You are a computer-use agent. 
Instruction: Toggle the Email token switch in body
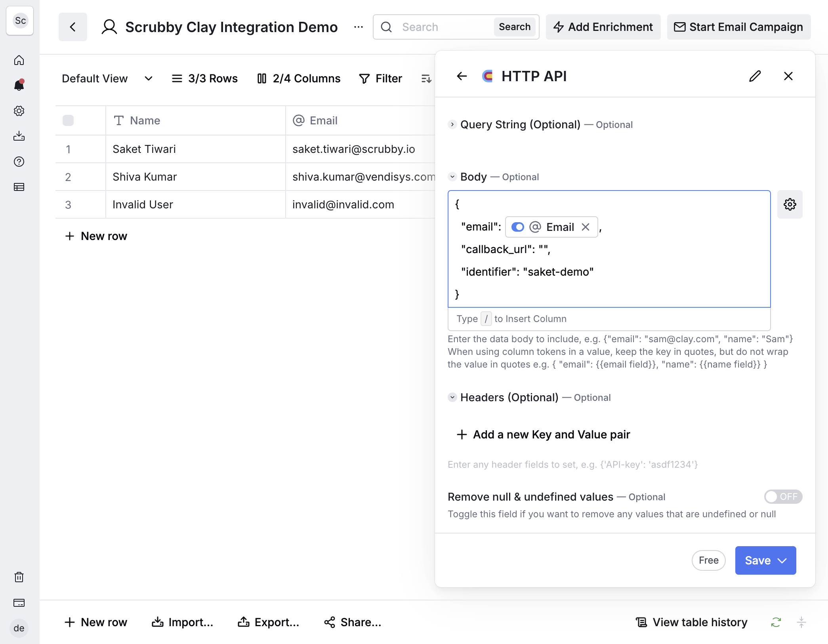[x=518, y=227]
